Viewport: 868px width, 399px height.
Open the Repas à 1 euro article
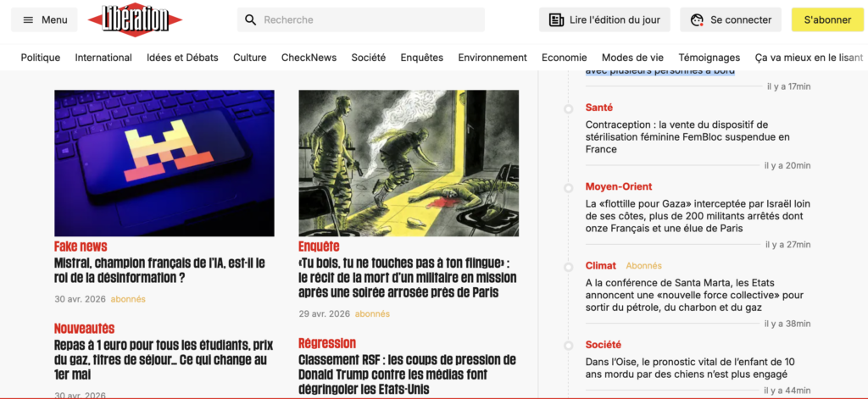163,359
